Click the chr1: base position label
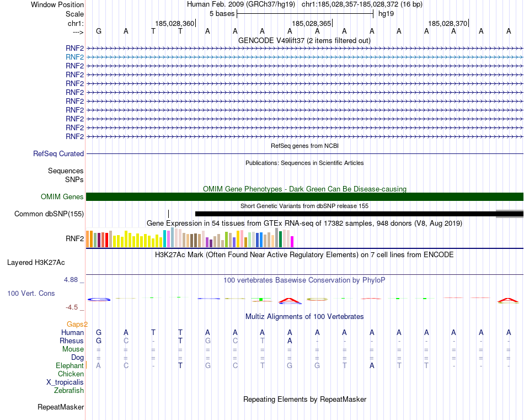Viewport: 524px width, 420px height. click(x=76, y=23)
